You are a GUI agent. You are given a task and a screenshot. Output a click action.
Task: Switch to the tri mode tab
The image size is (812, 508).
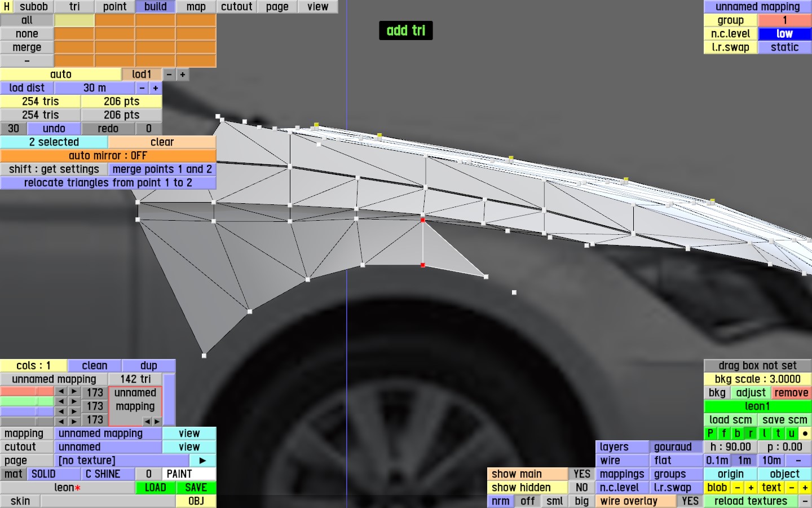(74, 7)
